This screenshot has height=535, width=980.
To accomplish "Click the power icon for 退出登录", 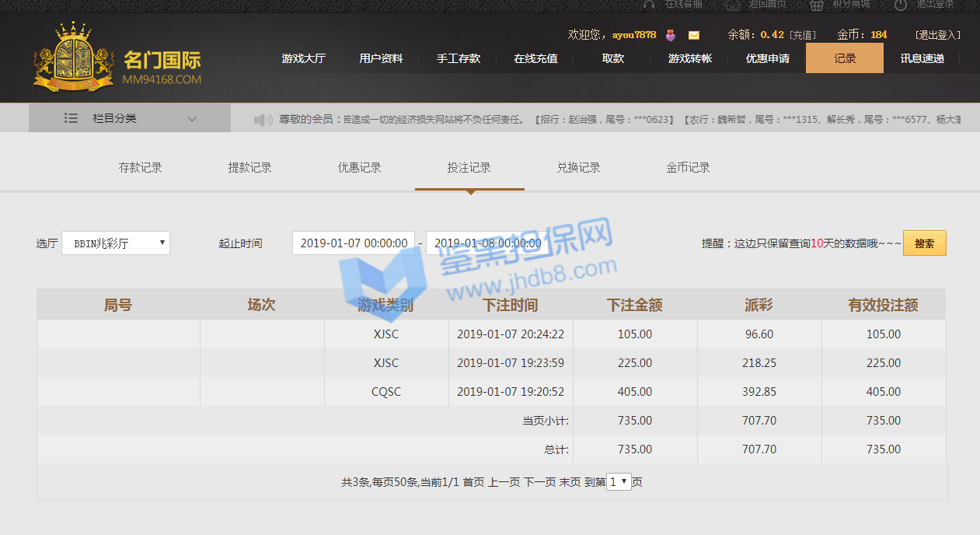I will point(901,5).
